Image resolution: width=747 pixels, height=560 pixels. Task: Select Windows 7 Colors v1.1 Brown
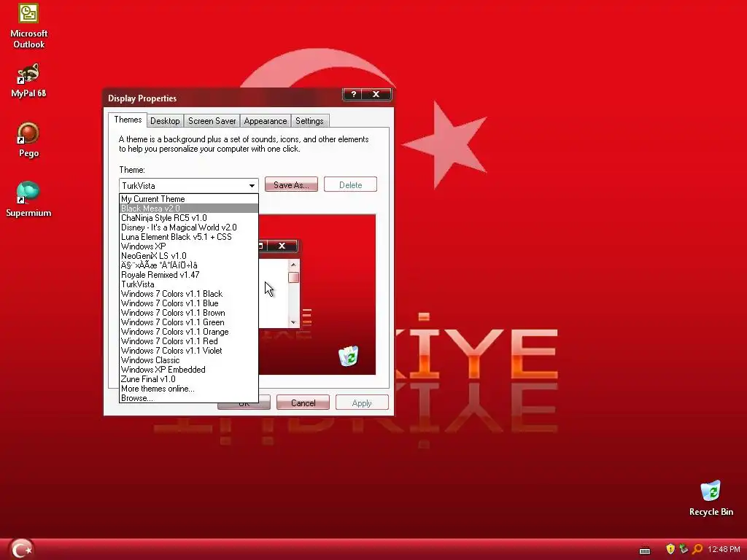[189, 313]
